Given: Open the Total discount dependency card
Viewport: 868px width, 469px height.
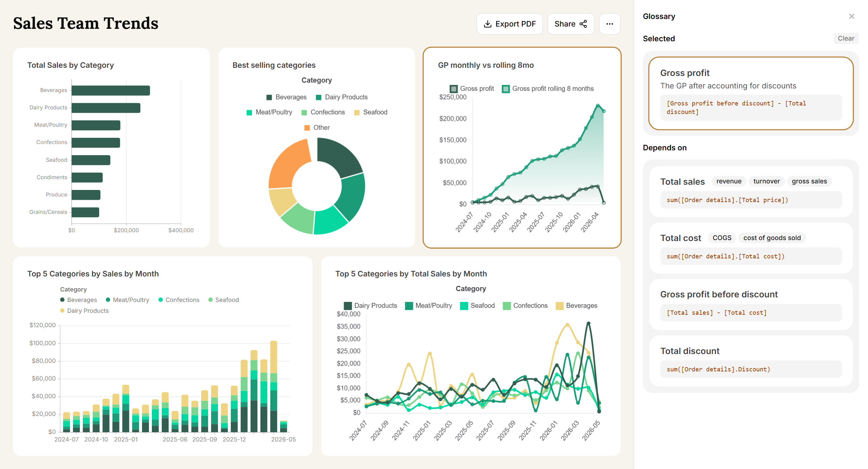Looking at the screenshot, I should tap(751, 361).
